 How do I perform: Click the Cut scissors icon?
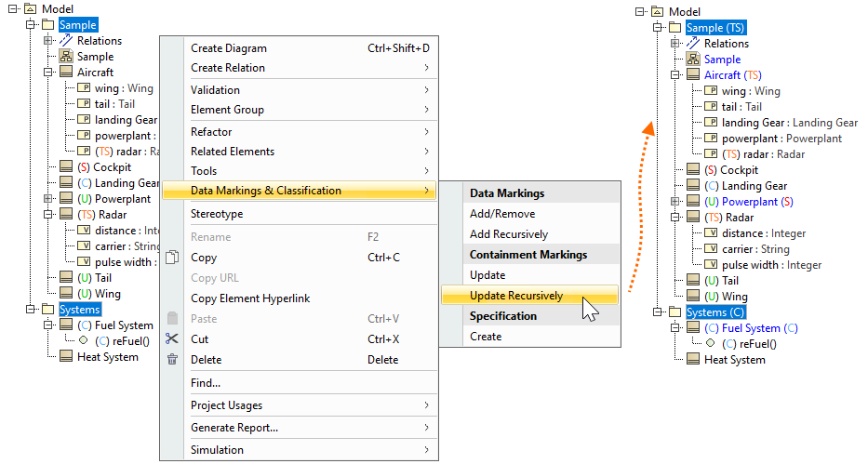tap(172, 339)
